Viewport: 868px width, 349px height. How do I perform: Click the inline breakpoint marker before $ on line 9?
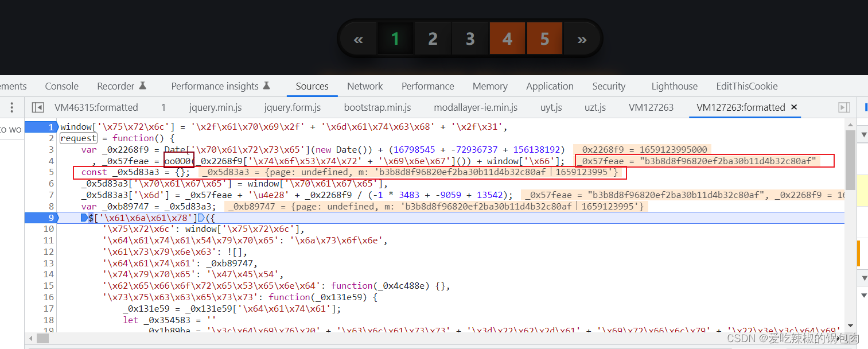point(84,218)
